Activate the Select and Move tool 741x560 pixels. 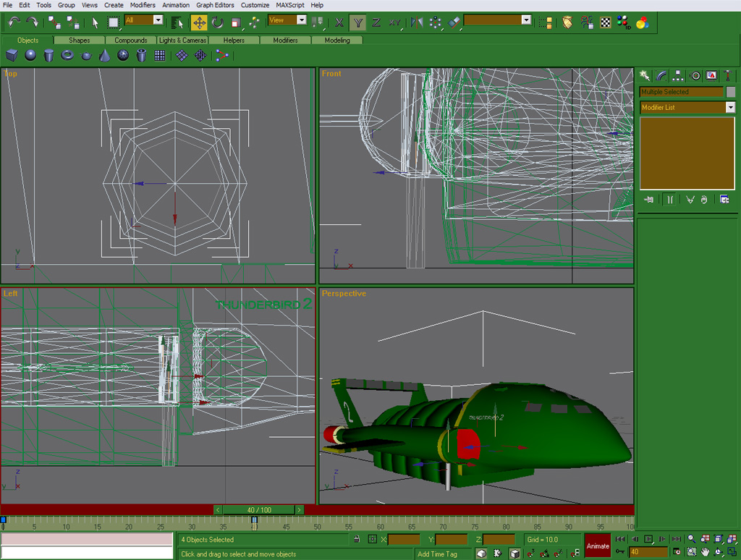pyautogui.click(x=199, y=22)
